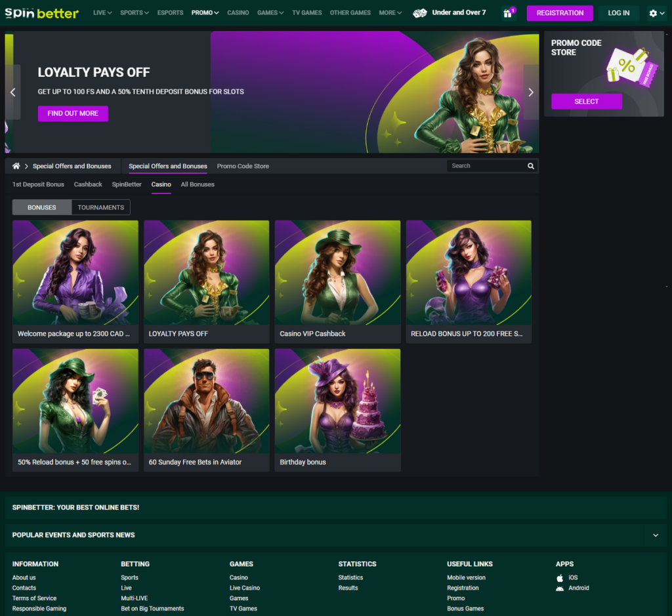Open Statistics footer link

click(350, 578)
